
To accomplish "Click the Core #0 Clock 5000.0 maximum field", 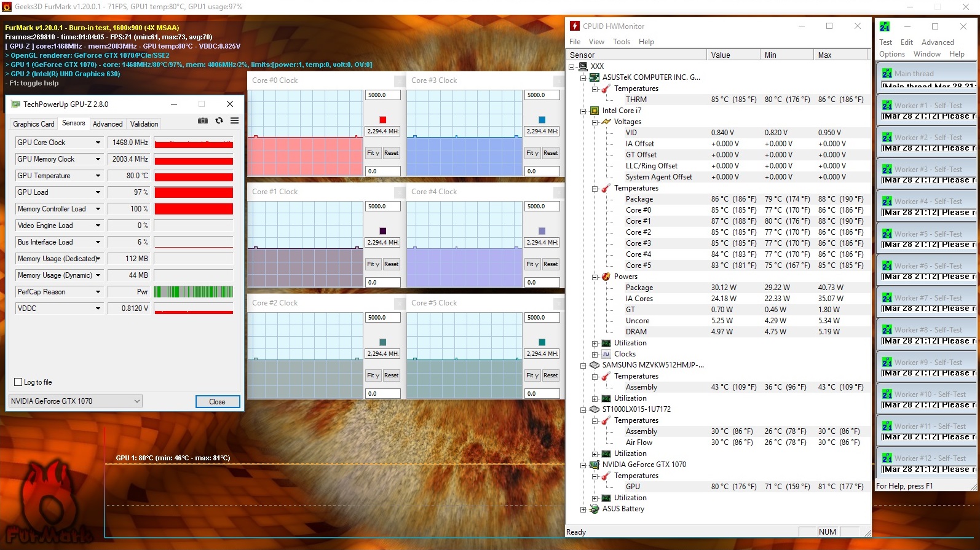I will (x=383, y=95).
